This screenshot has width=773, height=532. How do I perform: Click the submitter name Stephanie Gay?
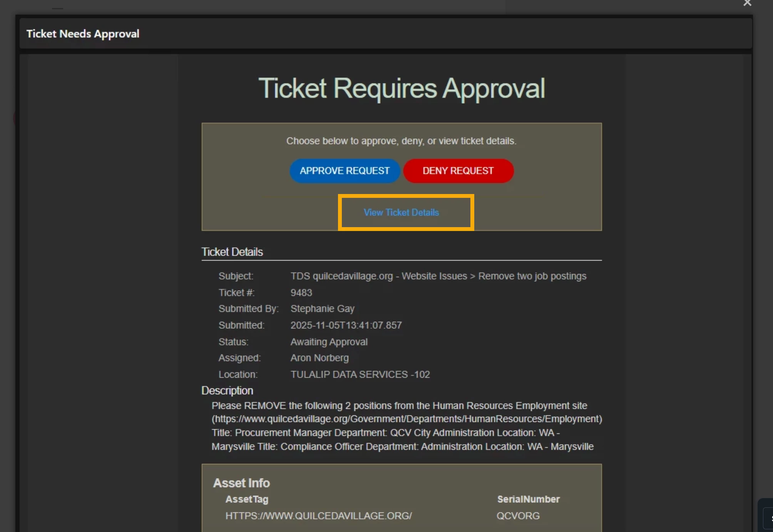point(322,309)
